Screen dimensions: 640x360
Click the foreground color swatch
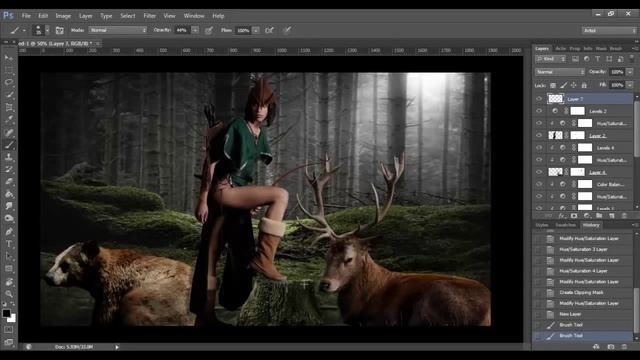[6, 313]
